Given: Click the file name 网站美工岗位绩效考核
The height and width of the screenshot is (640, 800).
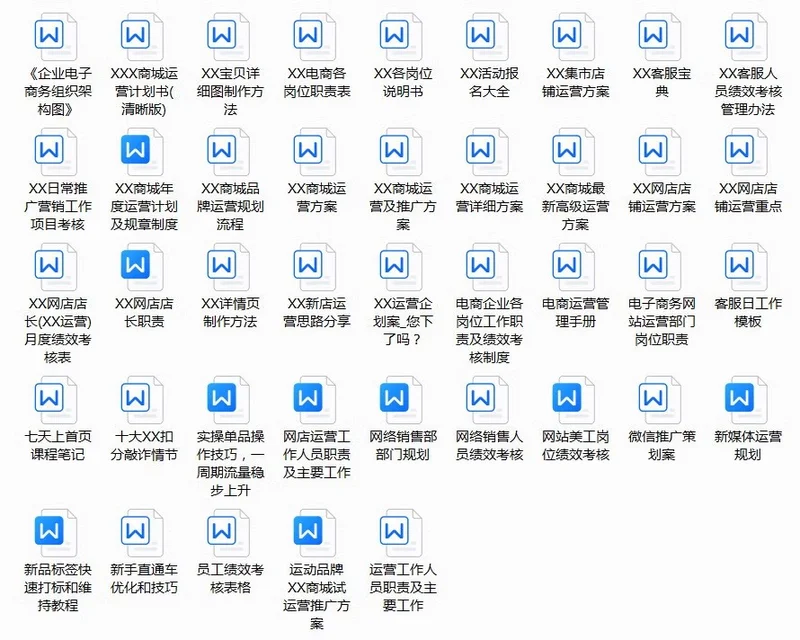Looking at the screenshot, I should tap(576, 446).
